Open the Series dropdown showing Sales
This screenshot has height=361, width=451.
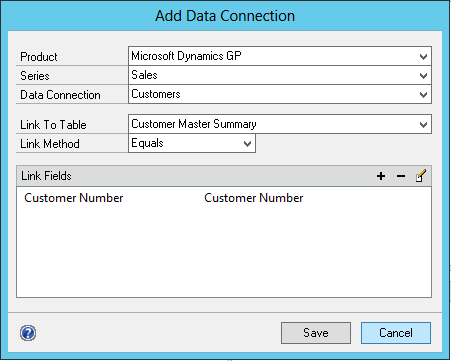pyautogui.click(x=280, y=75)
